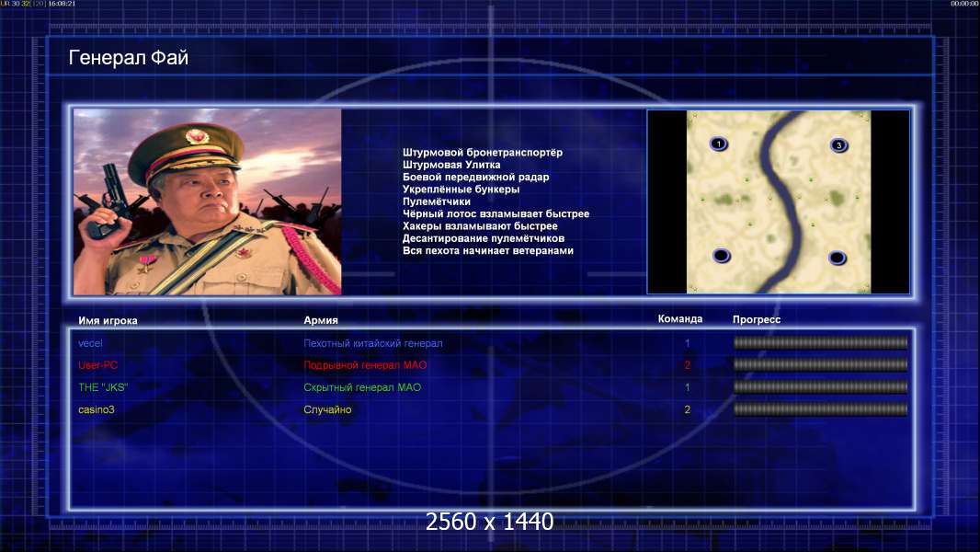Click the progress bar for casino3
980x552 pixels.
pyautogui.click(x=820, y=409)
